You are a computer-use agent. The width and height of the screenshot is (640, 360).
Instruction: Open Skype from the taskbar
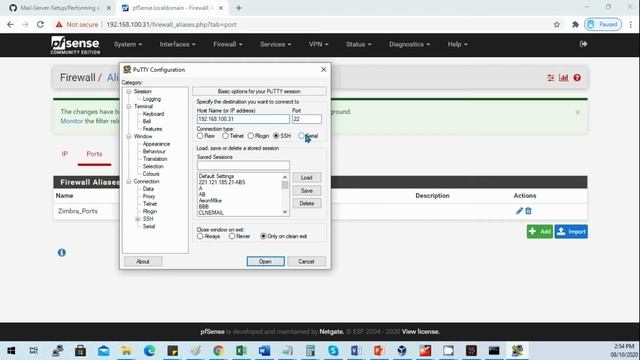click(333, 351)
